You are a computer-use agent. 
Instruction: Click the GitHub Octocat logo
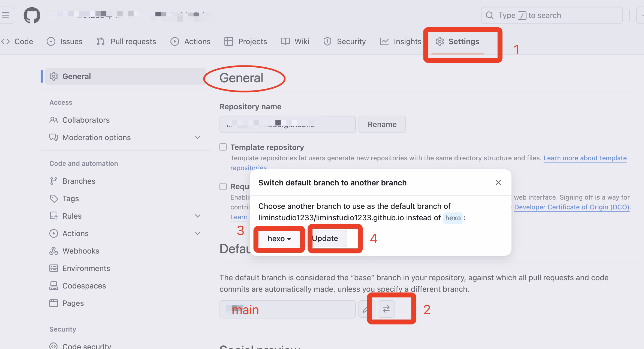tap(32, 15)
